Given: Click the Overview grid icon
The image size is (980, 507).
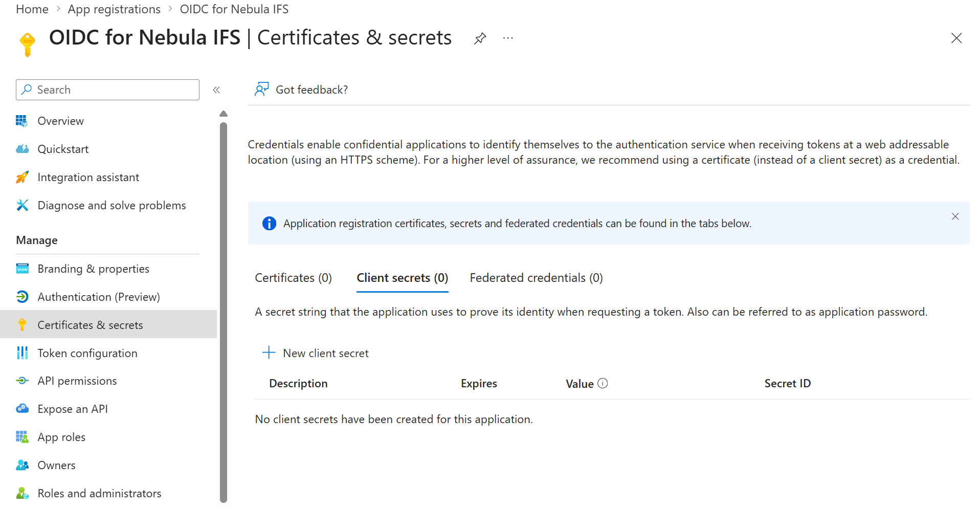Looking at the screenshot, I should [22, 121].
